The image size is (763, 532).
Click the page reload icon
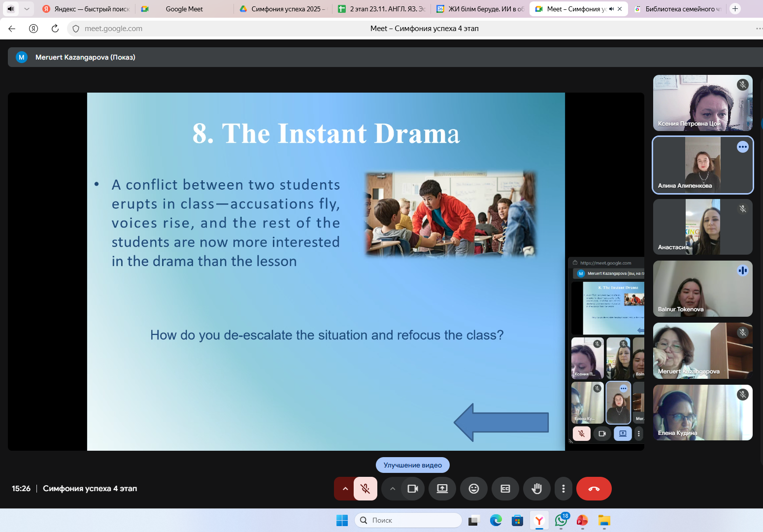[x=55, y=29]
